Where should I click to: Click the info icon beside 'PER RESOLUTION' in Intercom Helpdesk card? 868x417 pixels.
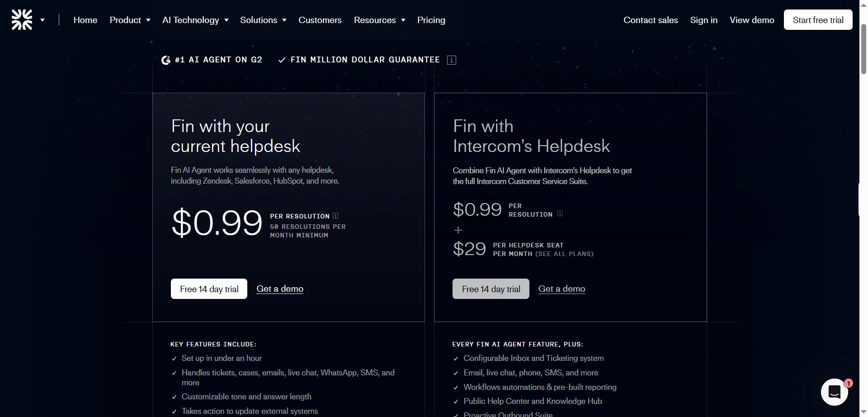pyautogui.click(x=560, y=214)
